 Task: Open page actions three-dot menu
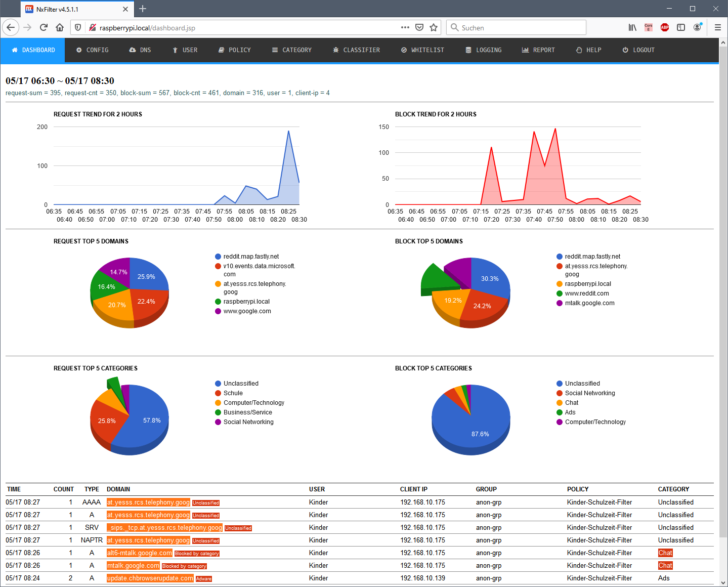[x=405, y=27]
